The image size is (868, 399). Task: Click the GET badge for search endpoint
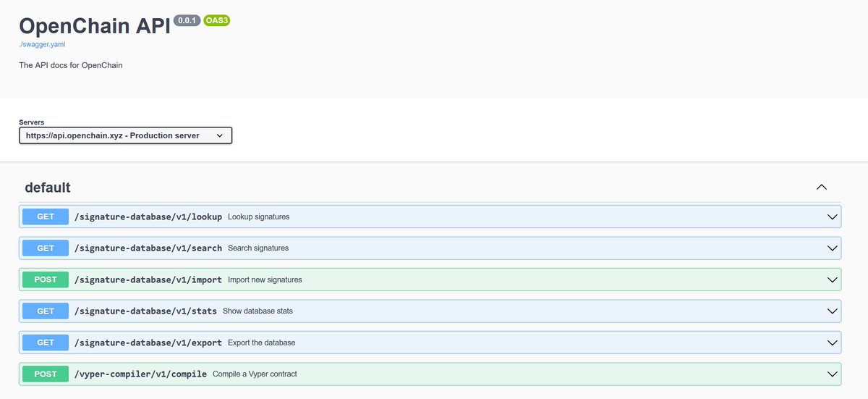click(x=46, y=248)
